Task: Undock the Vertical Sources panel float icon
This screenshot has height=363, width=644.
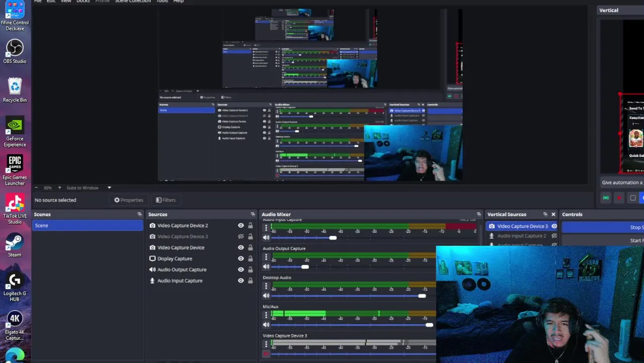Action: coord(545,214)
